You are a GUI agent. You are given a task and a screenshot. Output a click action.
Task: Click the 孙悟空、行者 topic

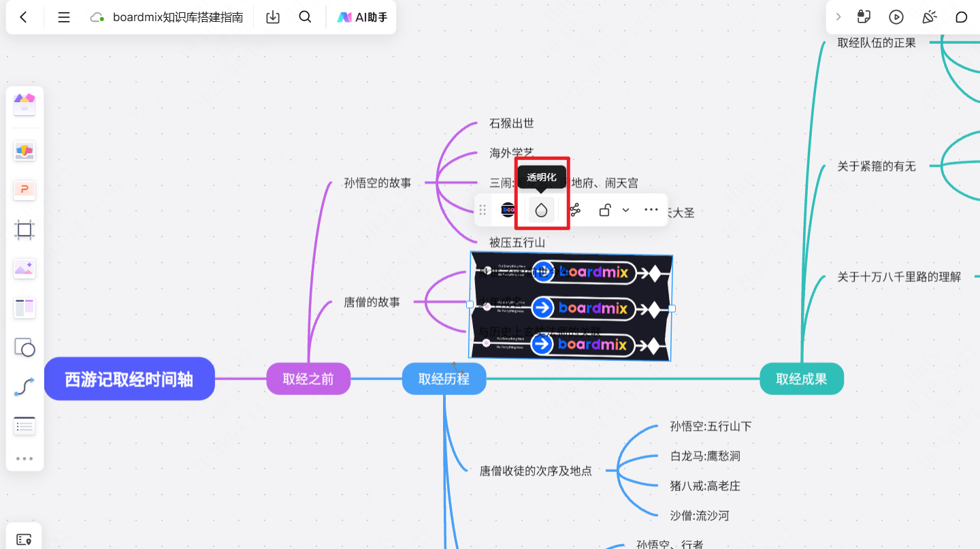coord(670,544)
